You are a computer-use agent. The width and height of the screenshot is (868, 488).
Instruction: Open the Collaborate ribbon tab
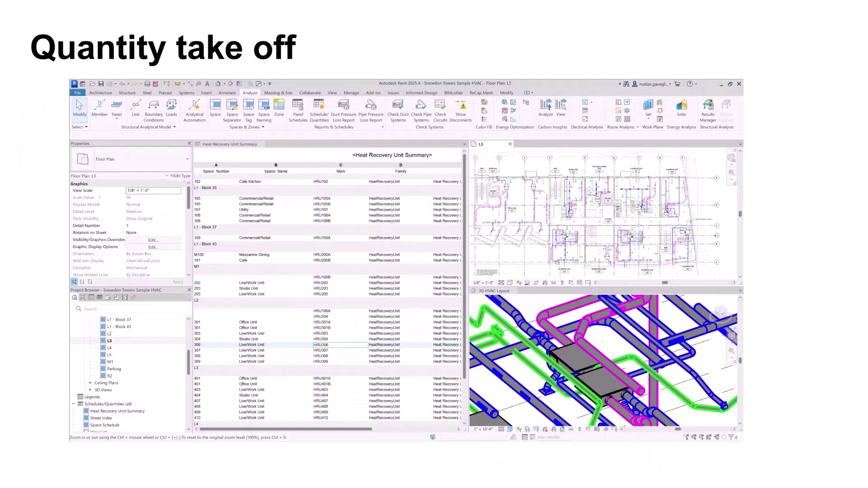[x=310, y=93]
